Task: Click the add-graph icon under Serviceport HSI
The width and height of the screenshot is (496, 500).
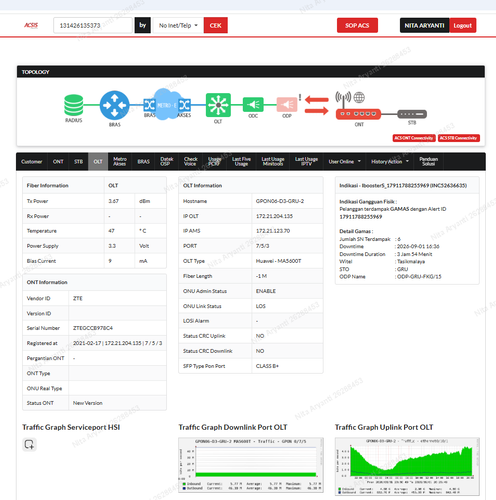Action: [29, 444]
